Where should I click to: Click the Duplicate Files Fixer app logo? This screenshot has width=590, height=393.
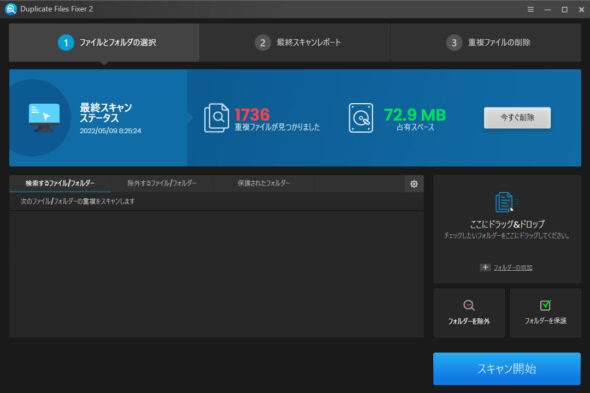click(x=11, y=9)
